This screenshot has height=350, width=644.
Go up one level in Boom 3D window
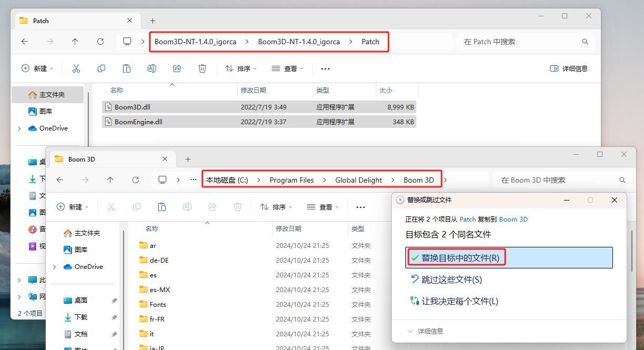pyautogui.click(x=110, y=180)
